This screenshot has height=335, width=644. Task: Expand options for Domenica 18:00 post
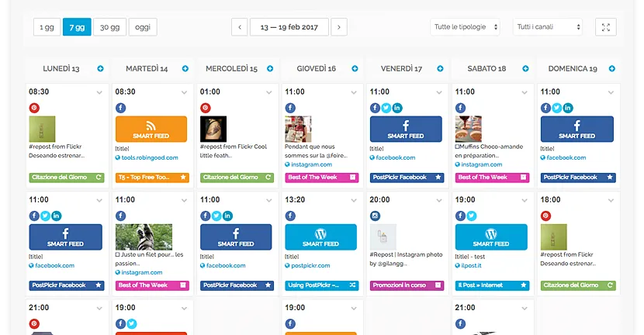pos(611,201)
